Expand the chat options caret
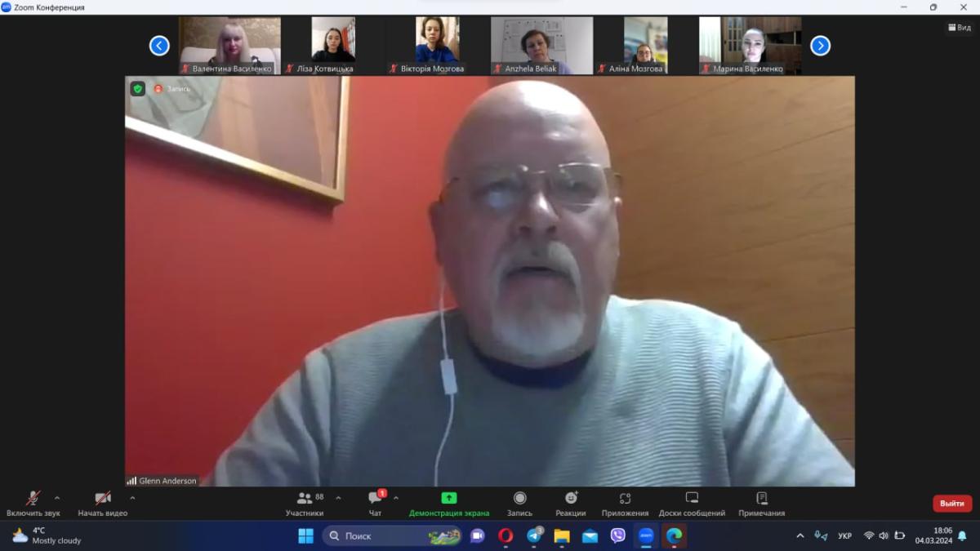 coord(396,498)
